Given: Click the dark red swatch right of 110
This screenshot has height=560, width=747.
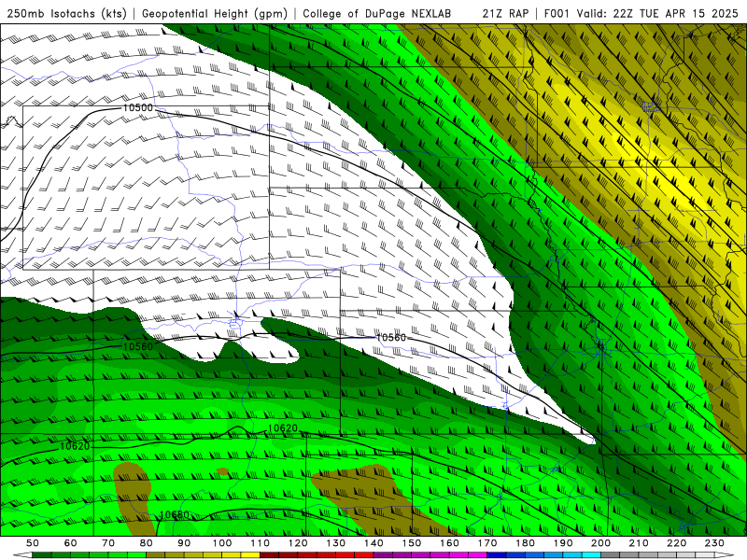Looking at the screenshot, I should 270,555.
